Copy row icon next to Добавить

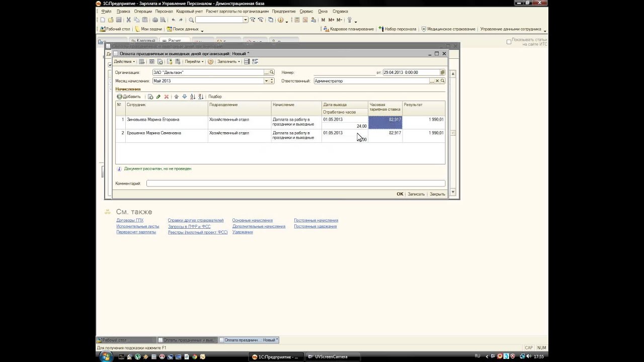(x=150, y=97)
